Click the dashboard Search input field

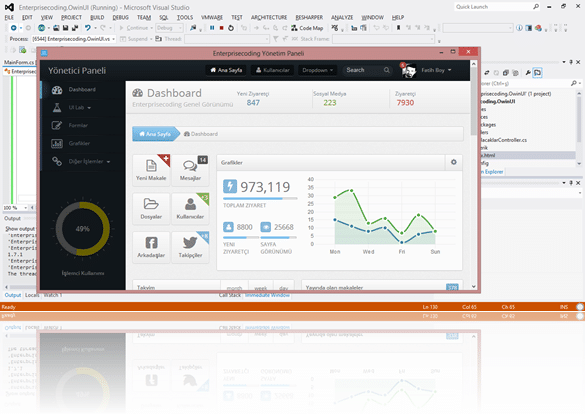(x=367, y=70)
